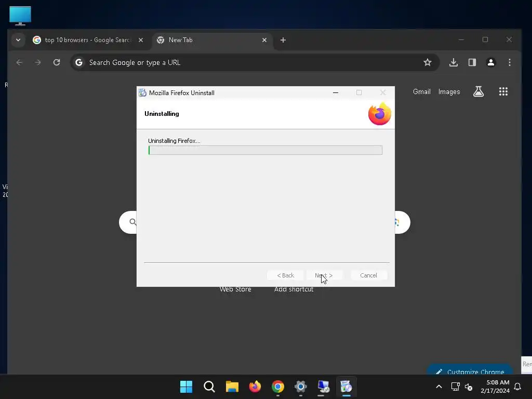This screenshot has height=399, width=532.
Task: Open File Explorer from taskbar
Action: [x=232, y=387]
